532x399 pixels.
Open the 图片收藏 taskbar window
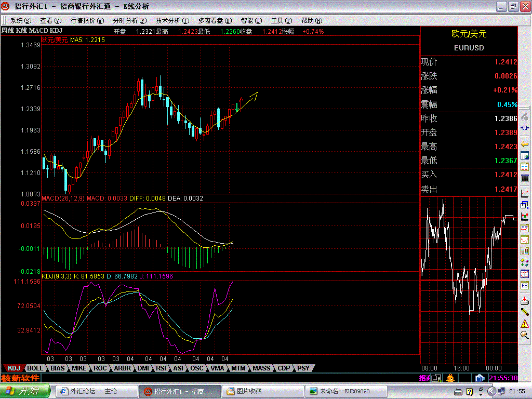262,391
